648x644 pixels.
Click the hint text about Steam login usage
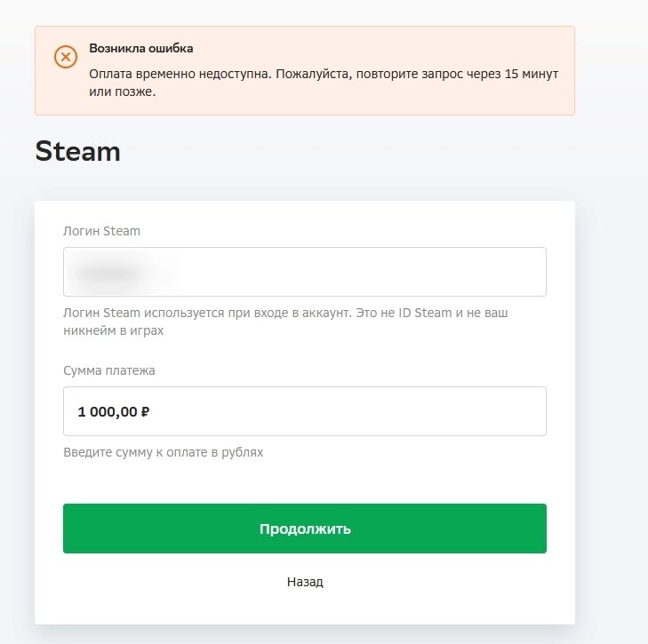(x=285, y=322)
